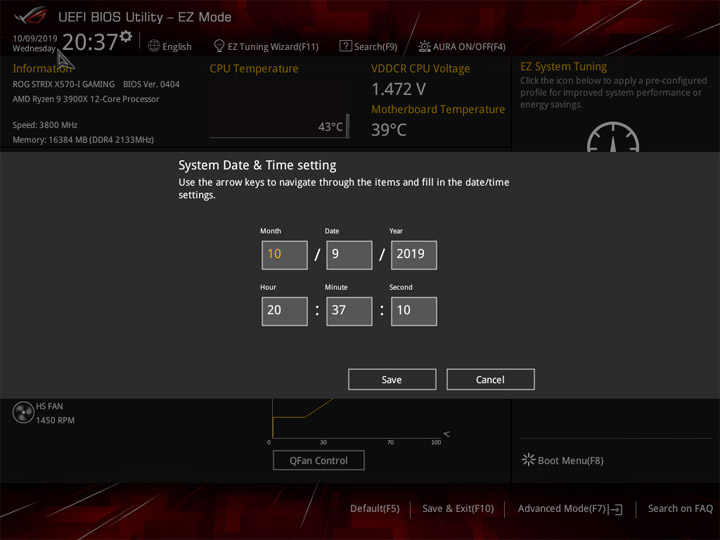720x540 pixels.
Task: Select the Hour field showing 20
Action: pos(285,311)
